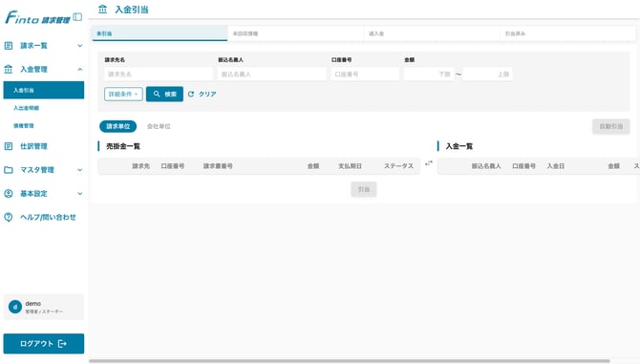
Task: Click 振込名義人 column header in 入金一覧
Action: pos(486,166)
